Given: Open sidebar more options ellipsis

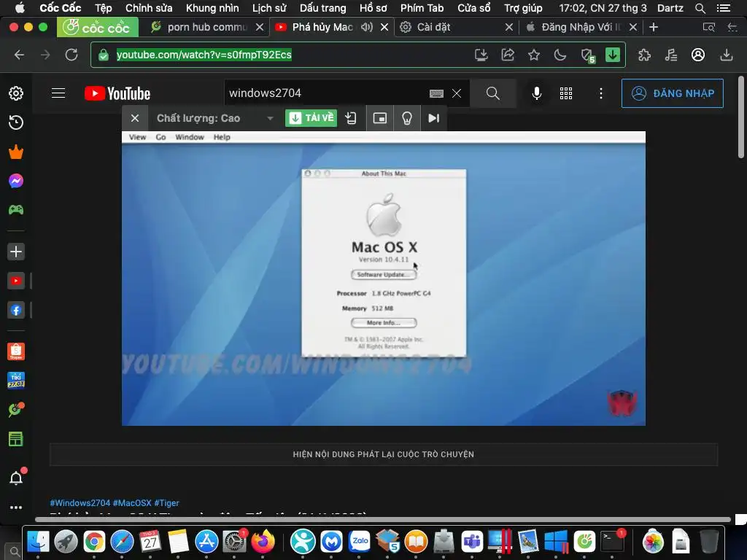Looking at the screenshot, I should pos(16,507).
